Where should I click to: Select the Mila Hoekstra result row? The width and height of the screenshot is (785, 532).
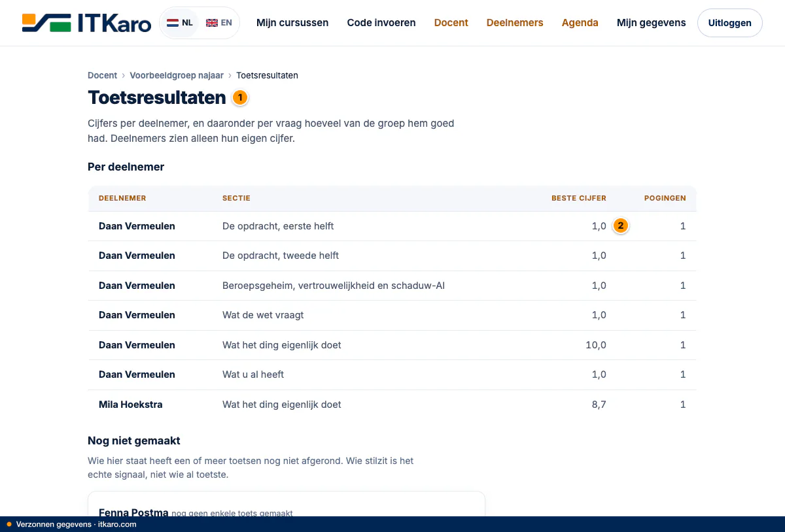click(392, 405)
